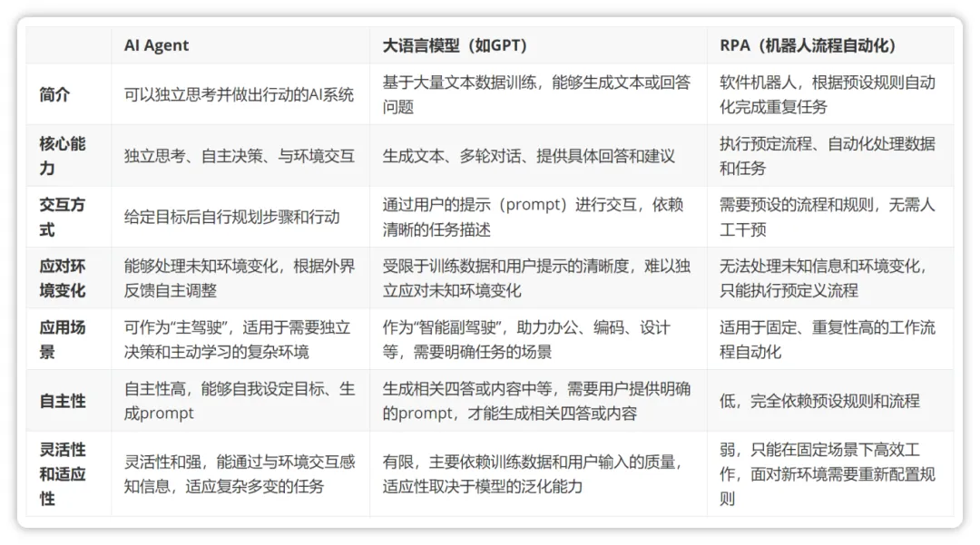The width and height of the screenshot is (980, 545).
Task: Click cell "独立思考、自主决策、与环境交互"
Action: pos(239,156)
